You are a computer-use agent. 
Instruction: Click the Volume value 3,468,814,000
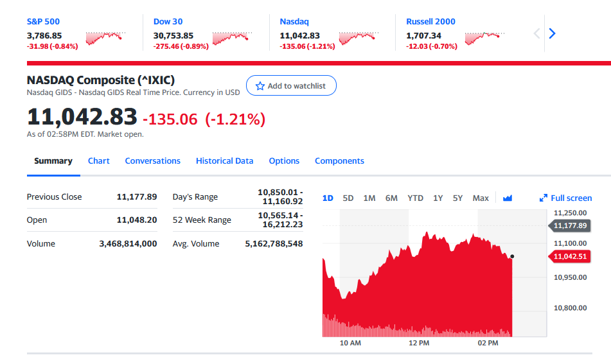tap(128, 244)
